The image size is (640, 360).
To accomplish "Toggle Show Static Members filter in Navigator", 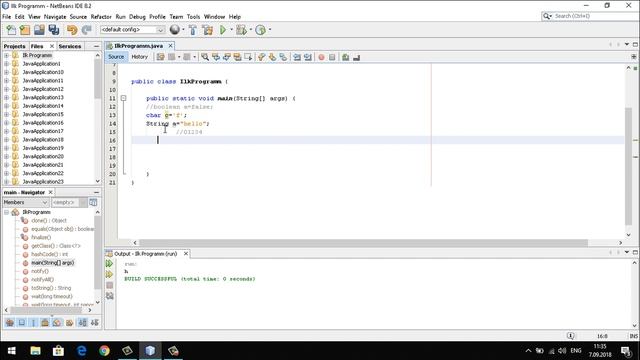I will (33, 322).
